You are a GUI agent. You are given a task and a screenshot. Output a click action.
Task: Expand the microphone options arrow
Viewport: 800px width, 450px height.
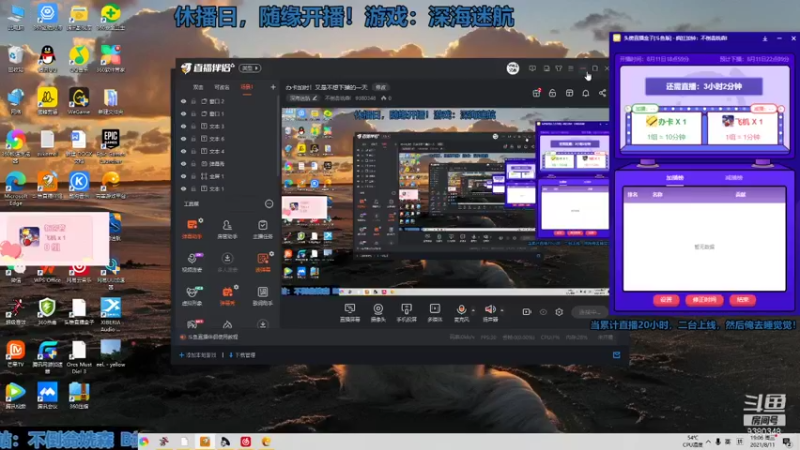473,310
